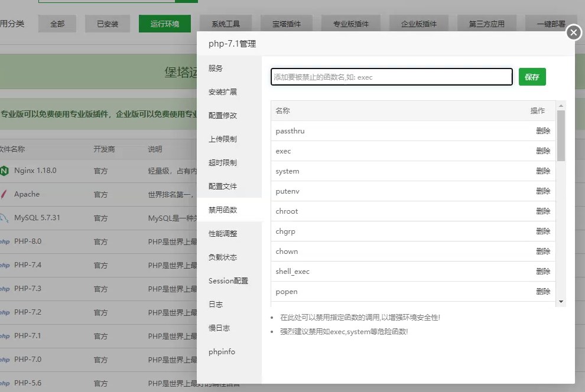Click the Apache feather icon

click(x=4, y=194)
